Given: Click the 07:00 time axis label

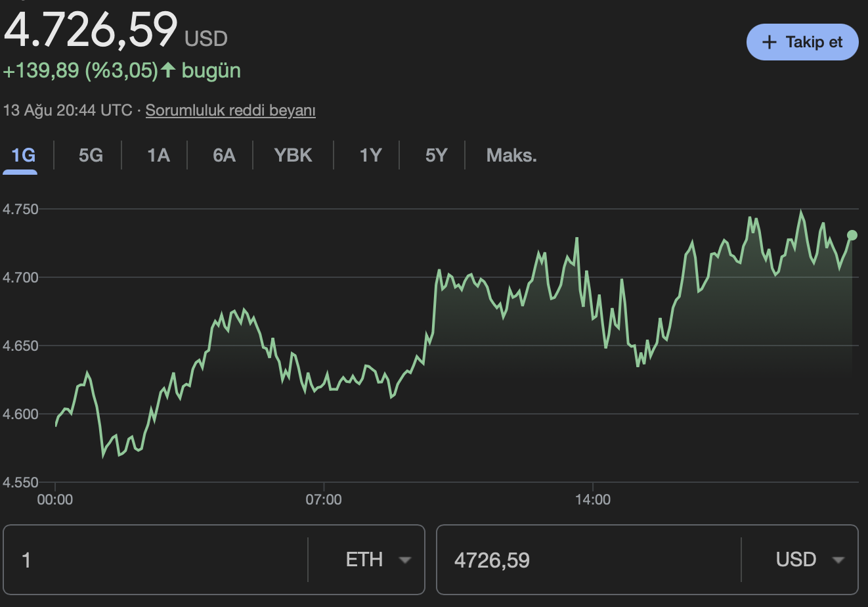Looking at the screenshot, I should [324, 500].
